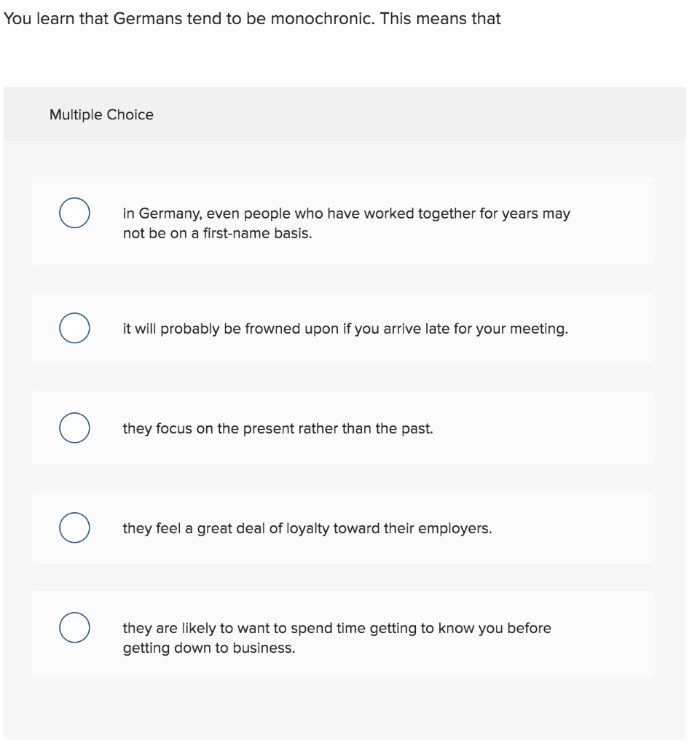Click the third answer option row
This screenshot has height=746, width=700.
click(343, 428)
